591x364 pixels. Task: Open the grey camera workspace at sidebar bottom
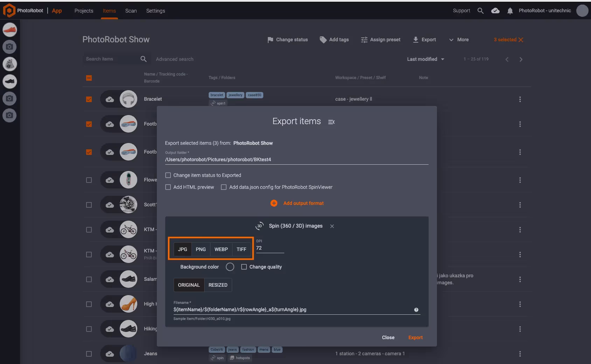(10, 115)
